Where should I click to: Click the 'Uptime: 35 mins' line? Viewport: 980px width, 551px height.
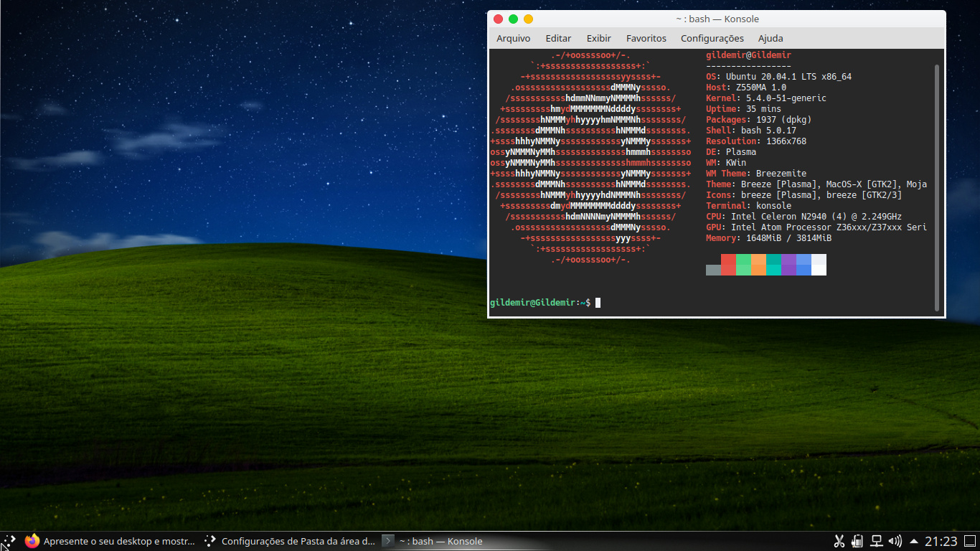pos(743,109)
